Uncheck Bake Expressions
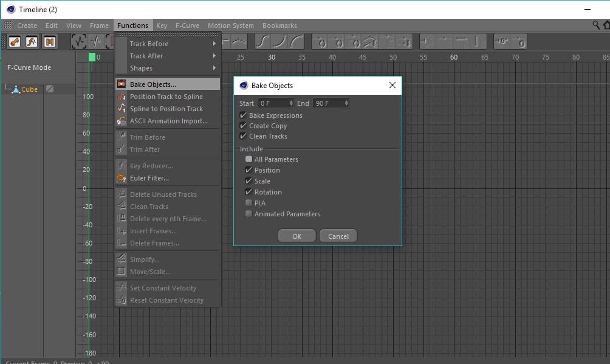 pyautogui.click(x=243, y=115)
